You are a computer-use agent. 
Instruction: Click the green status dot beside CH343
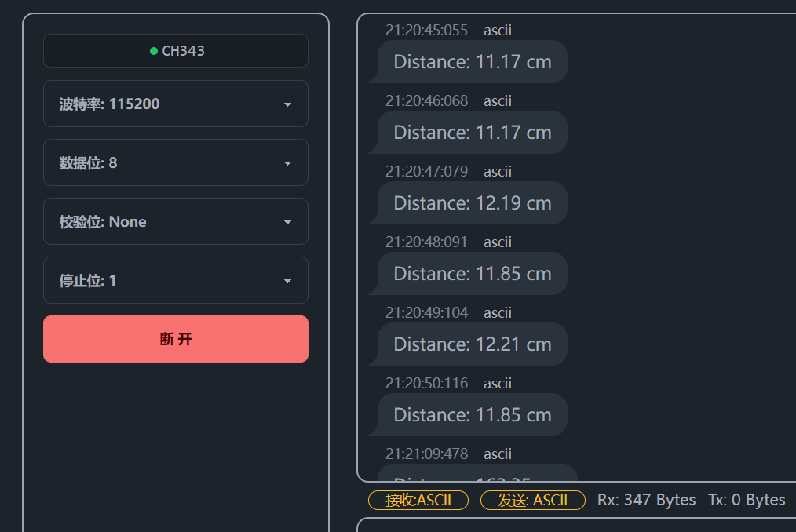pyautogui.click(x=154, y=51)
